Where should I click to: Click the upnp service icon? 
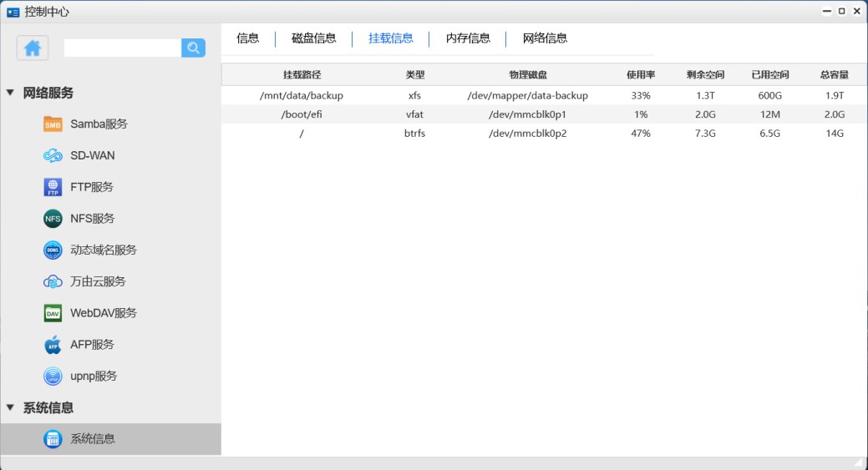[53, 377]
